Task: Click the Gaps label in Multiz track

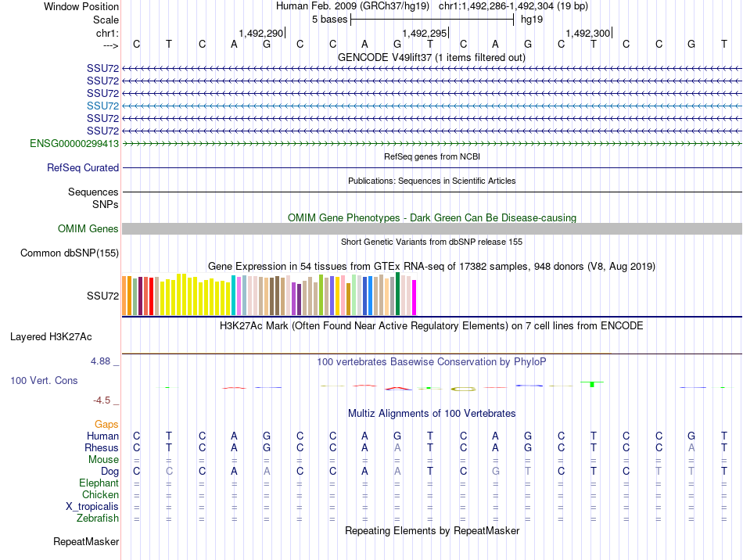Action: 106,425
